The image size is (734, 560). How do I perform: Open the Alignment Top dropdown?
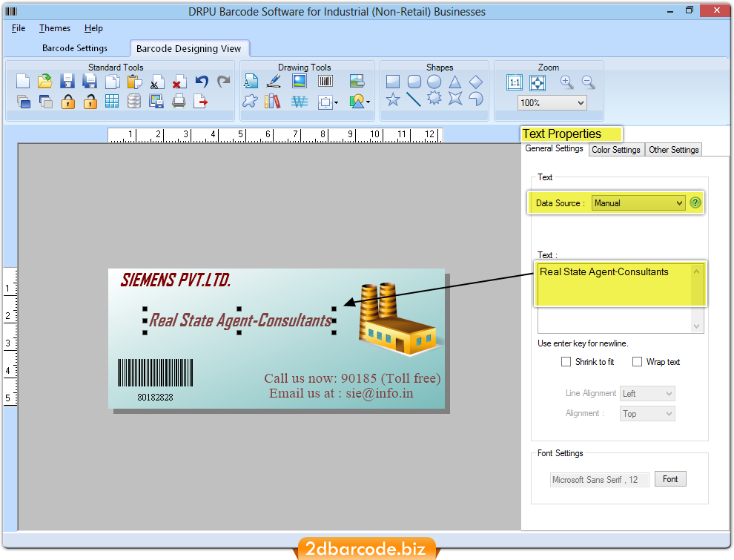pyautogui.click(x=647, y=414)
